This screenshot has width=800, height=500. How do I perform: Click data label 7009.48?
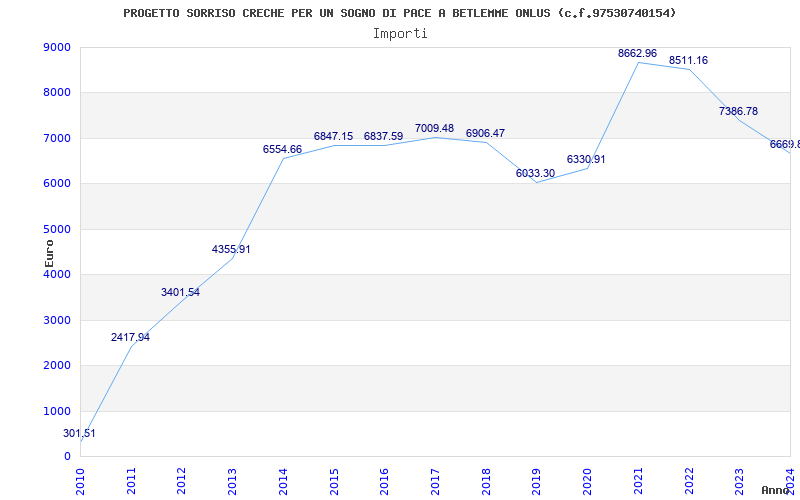tap(434, 129)
